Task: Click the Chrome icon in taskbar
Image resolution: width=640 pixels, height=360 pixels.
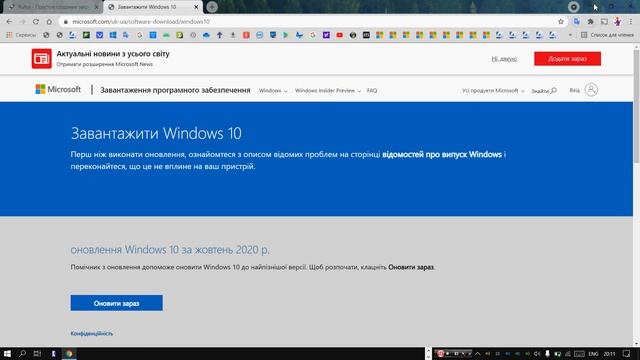Action: 69,353
